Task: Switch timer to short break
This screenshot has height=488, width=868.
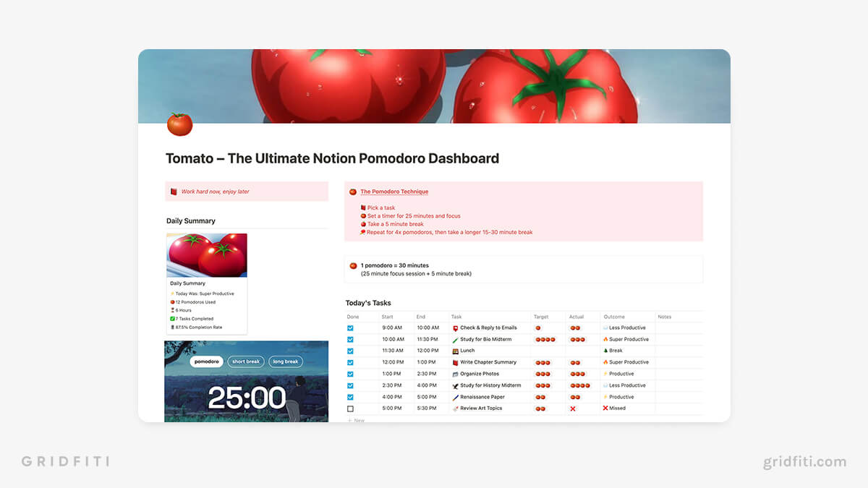Action: click(245, 361)
